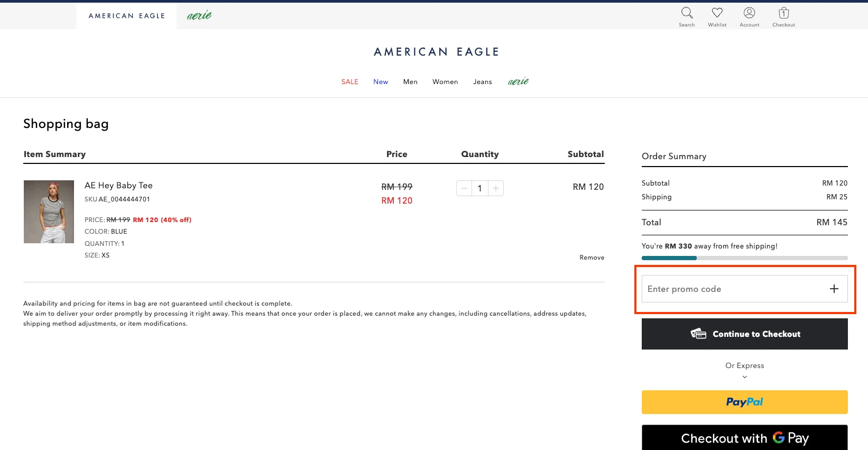The image size is (868, 450).
Task: Decrease quantity with the minus button
Action: [464, 188]
